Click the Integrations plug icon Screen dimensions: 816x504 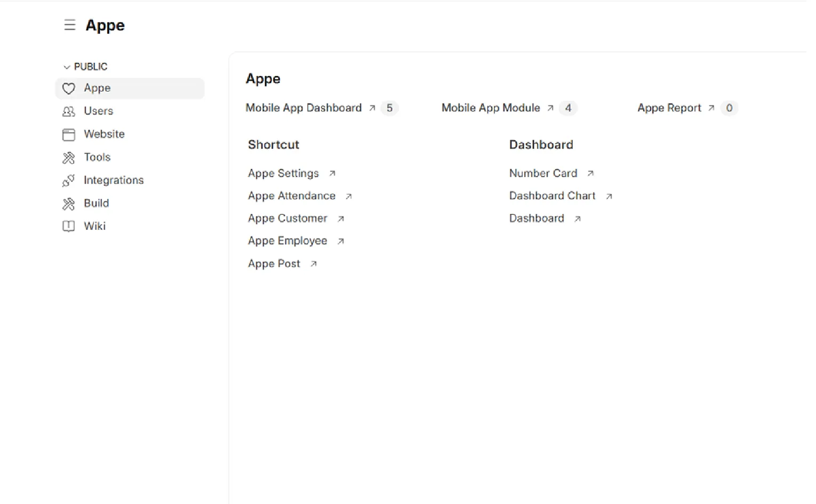(x=69, y=181)
